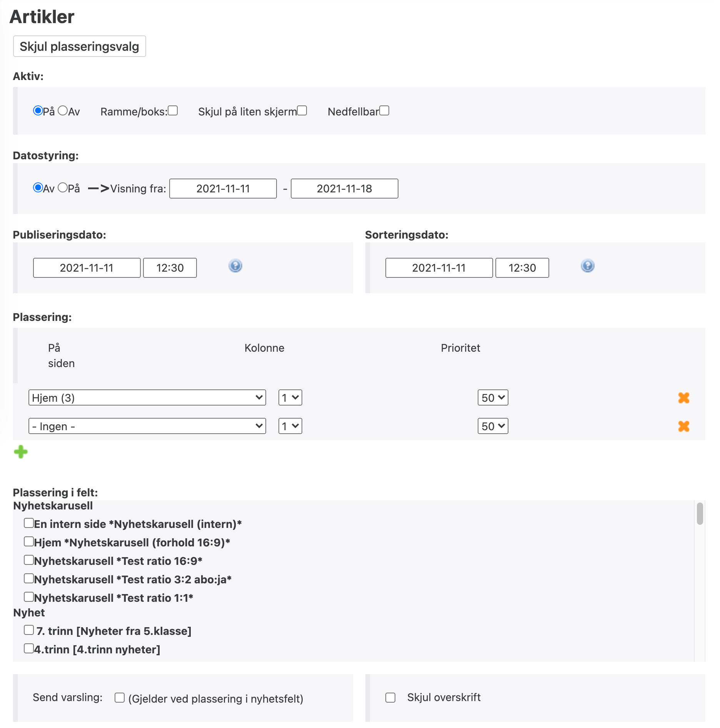
Task: Remove the Hjem (3) placement row
Action: click(x=683, y=397)
